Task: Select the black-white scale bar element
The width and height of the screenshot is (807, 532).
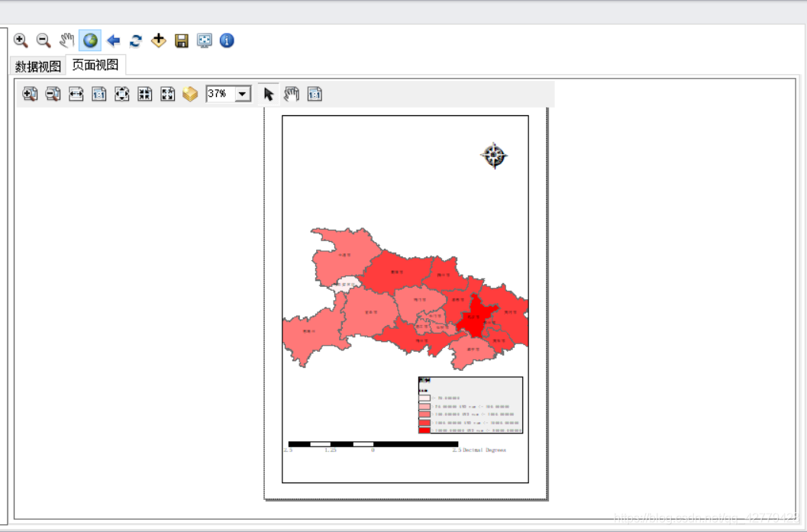Action: pyautogui.click(x=373, y=444)
